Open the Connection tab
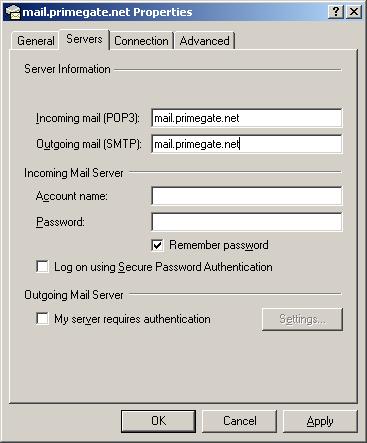 point(141,41)
